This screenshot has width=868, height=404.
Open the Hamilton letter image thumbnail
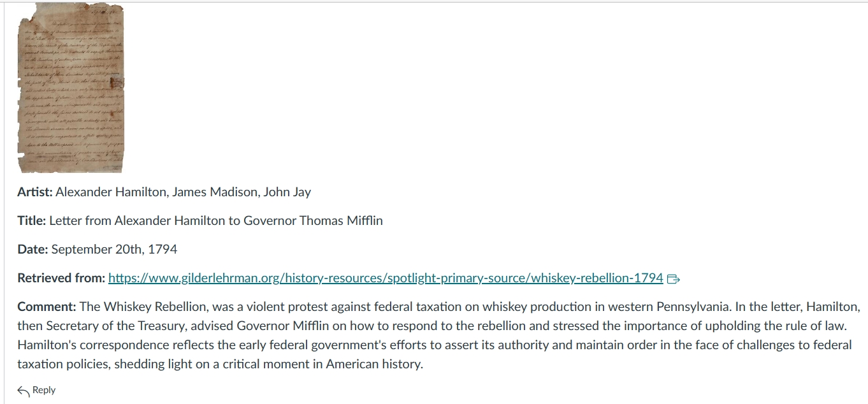tap(71, 88)
